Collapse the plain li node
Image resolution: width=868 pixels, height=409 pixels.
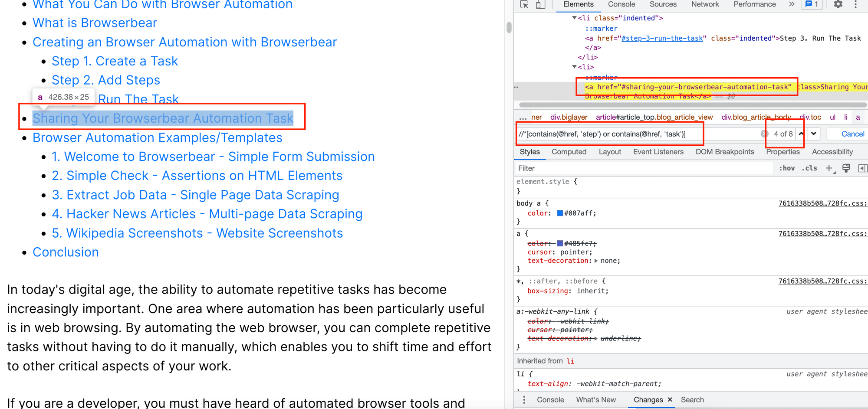(574, 67)
